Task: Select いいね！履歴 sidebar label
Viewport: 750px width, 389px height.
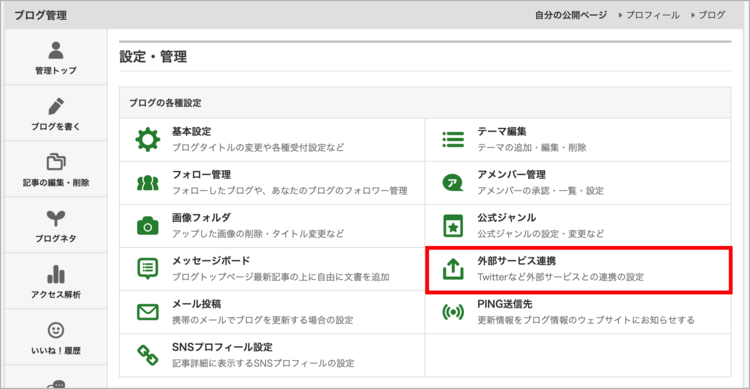Action: [56, 351]
